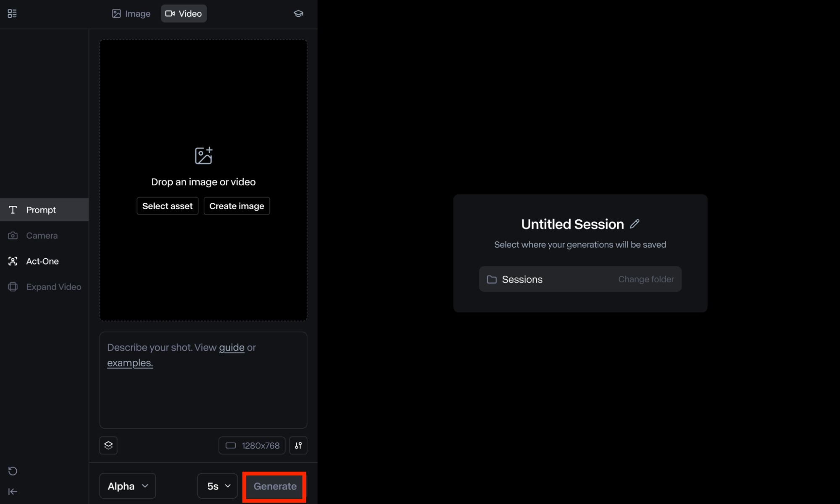The width and height of the screenshot is (840, 504).
Task: Select the Prompt tool in sidebar
Action: click(44, 210)
